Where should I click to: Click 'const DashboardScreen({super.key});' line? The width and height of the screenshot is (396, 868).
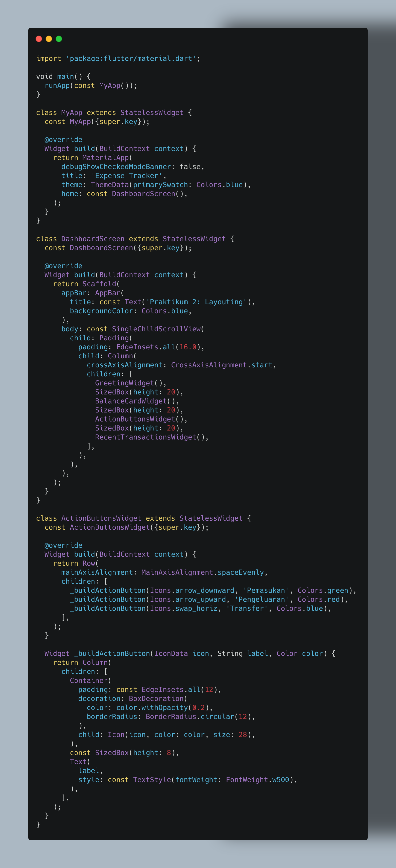click(x=118, y=248)
